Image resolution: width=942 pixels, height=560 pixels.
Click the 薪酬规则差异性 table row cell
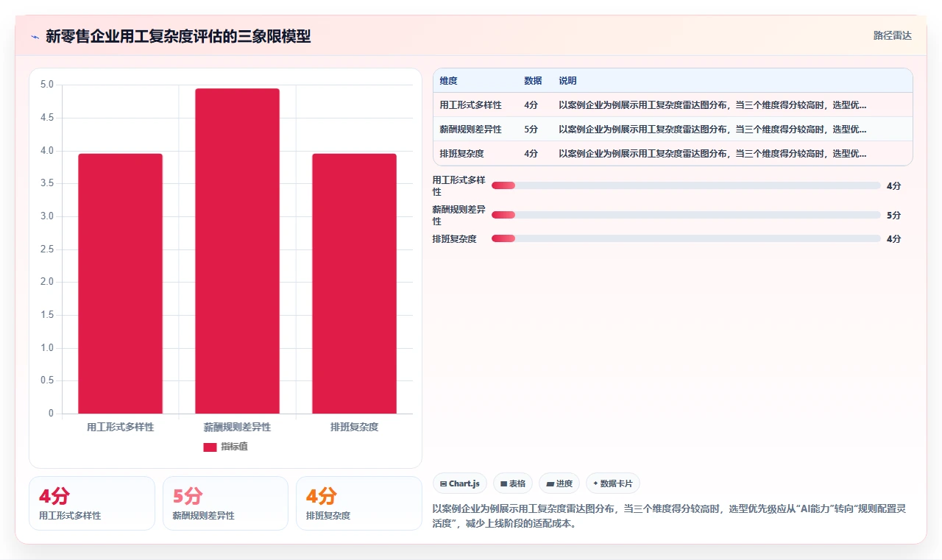(470, 129)
